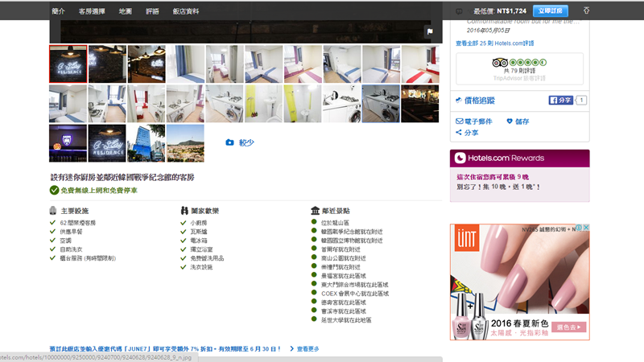View all 25 Hotels.com reviews link
The height and width of the screenshot is (362, 644).
(x=495, y=43)
